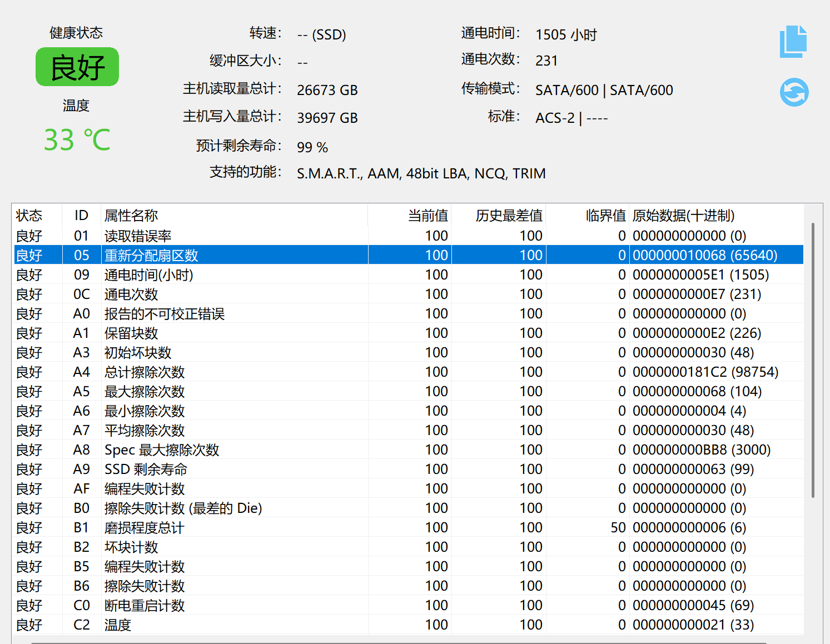Select the 通电时间(小时) attribute row
830x644 pixels.
click(407, 274)
